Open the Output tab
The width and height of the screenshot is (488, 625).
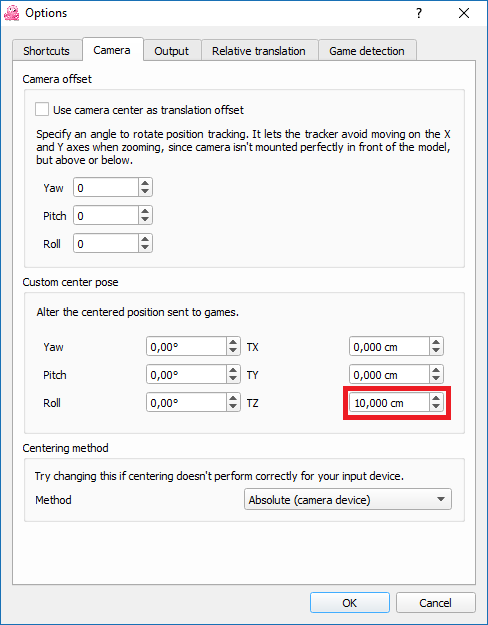172,51
